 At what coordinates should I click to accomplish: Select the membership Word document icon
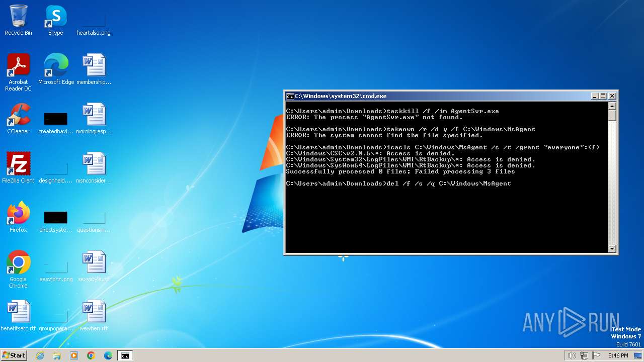(94, 69)
